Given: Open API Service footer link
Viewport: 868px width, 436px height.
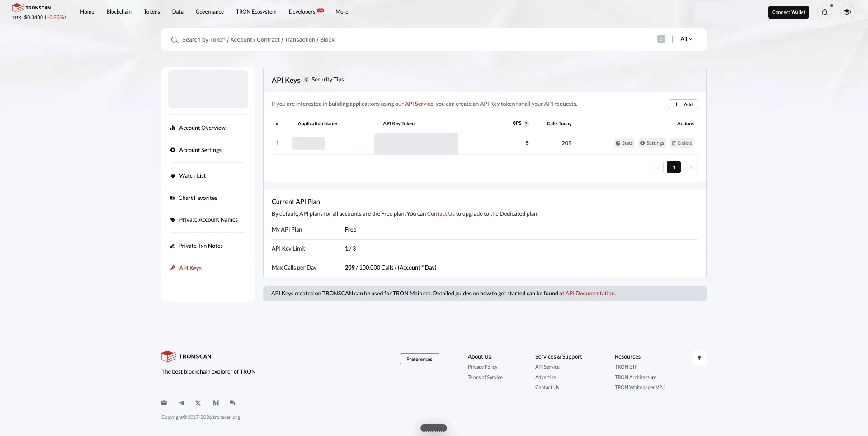Looking at the screenshot, I should [x=547, y=367].
